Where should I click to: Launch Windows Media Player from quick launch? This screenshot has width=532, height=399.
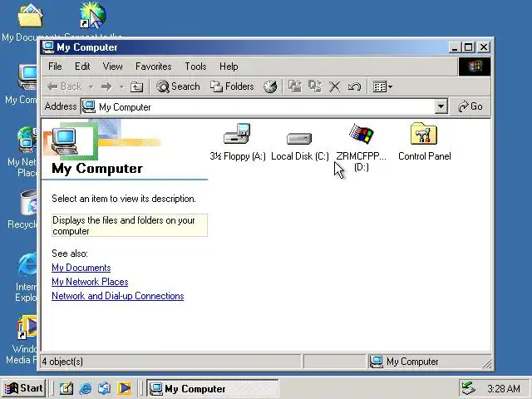(124, 388)
